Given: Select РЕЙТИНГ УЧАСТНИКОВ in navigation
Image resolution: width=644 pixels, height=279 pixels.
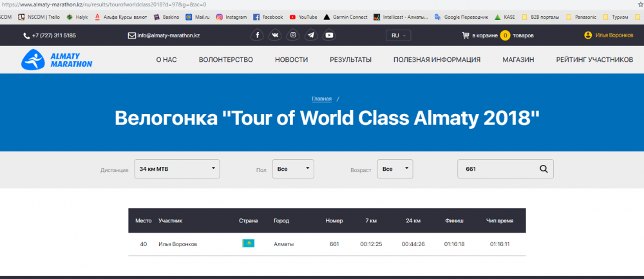Looking at the screenshot, I should (594, 60).
